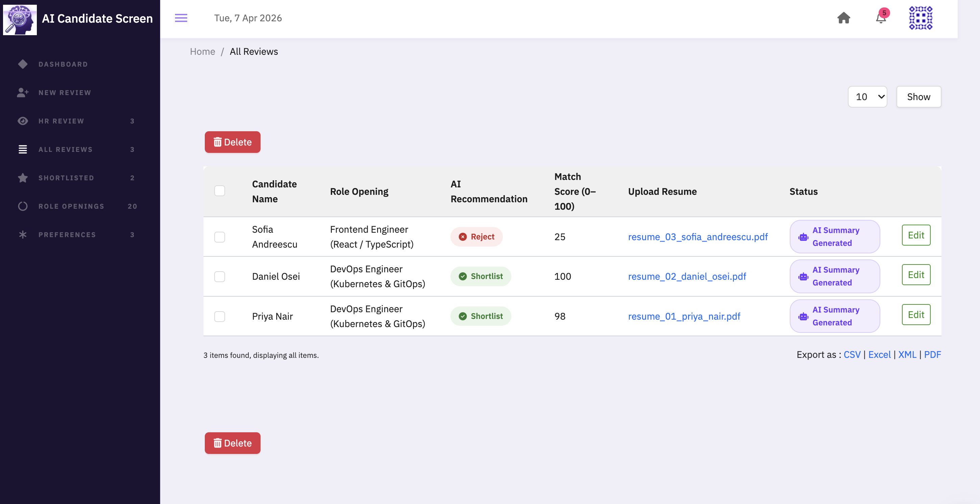The height and width of the screenshot is (504, 980).
Task: Edit Daniel Osei's review
Action: (x=915, y=275)
